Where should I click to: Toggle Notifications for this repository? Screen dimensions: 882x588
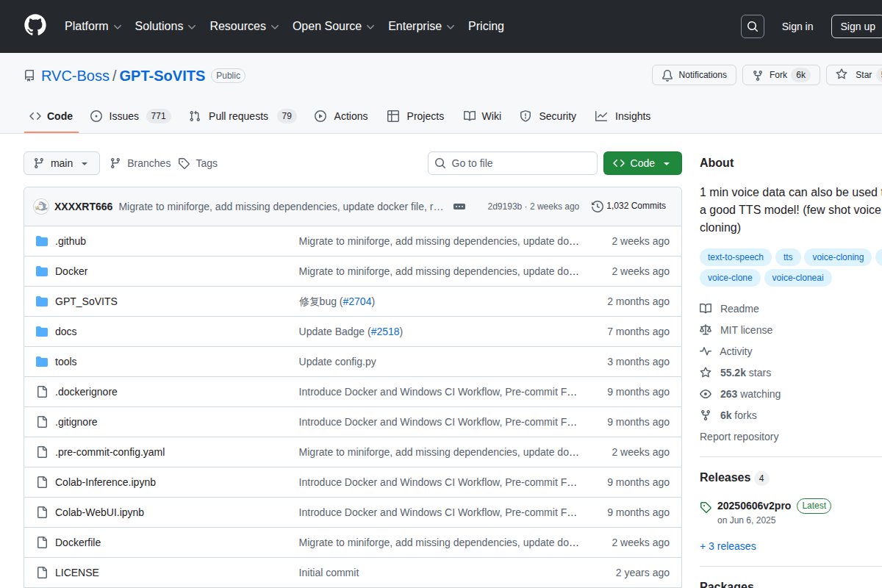coord(695,75)
